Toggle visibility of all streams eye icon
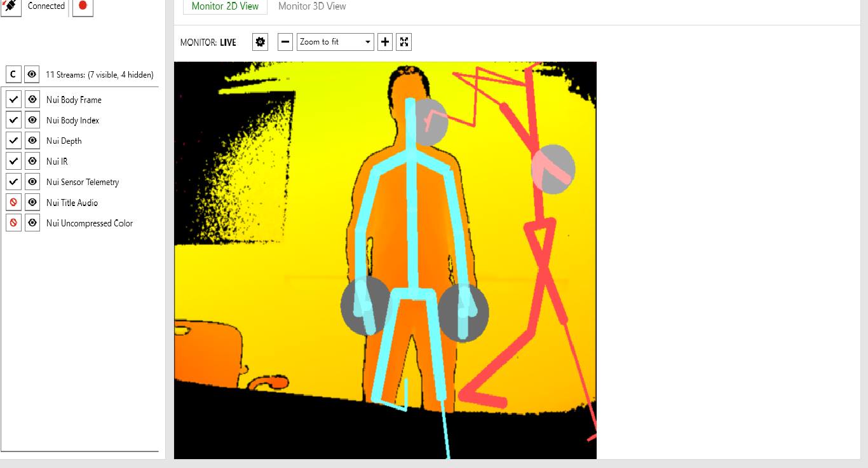Viewport: 868px width, 468px height. point(32,74)
